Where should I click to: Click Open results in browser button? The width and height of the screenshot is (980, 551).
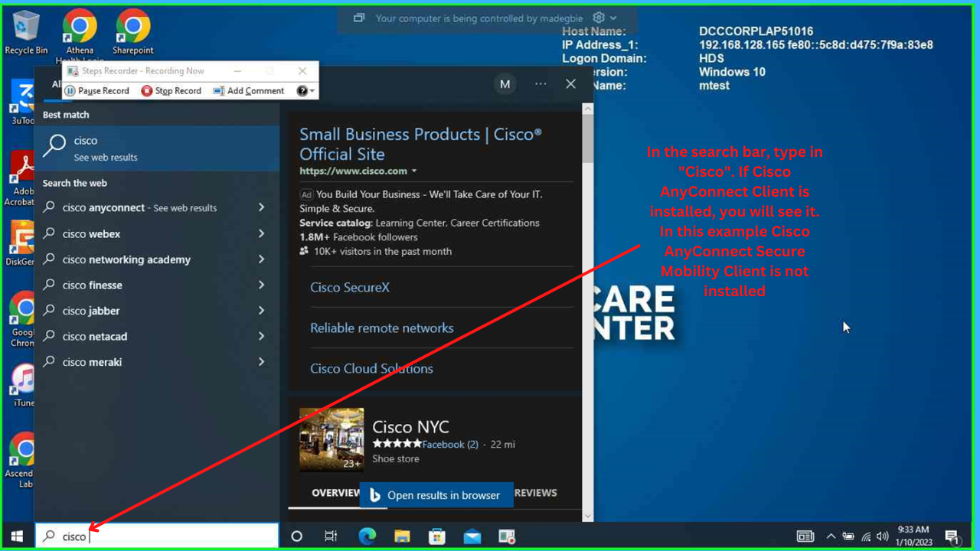point(435,495)
